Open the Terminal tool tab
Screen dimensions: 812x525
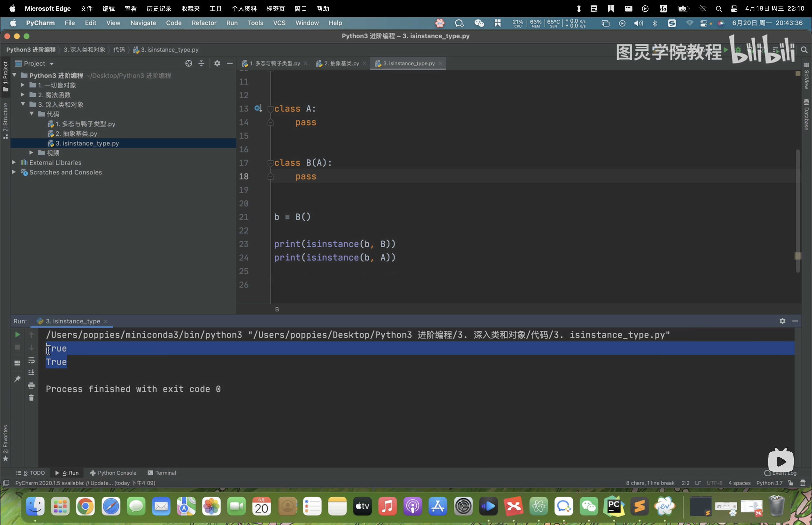(x=161, y=473)
